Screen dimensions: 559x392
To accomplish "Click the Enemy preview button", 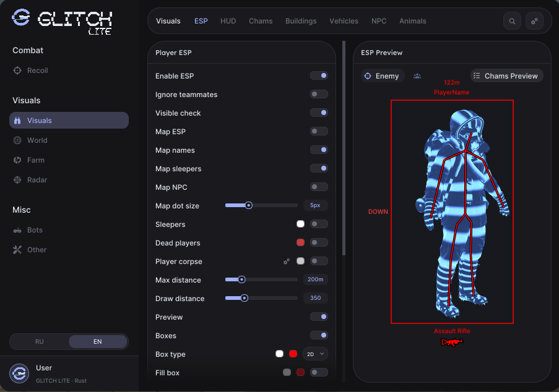I will [x=383, y=76].
